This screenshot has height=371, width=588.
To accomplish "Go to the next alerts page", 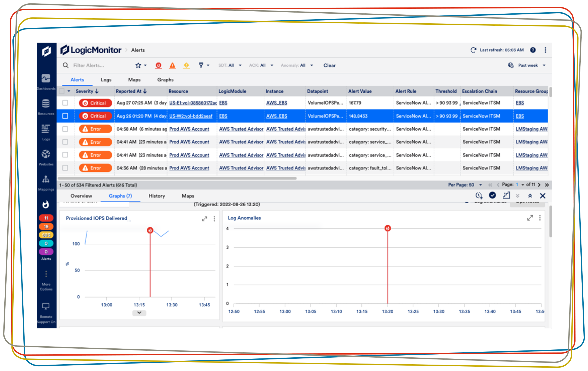I will pos(539,185).
